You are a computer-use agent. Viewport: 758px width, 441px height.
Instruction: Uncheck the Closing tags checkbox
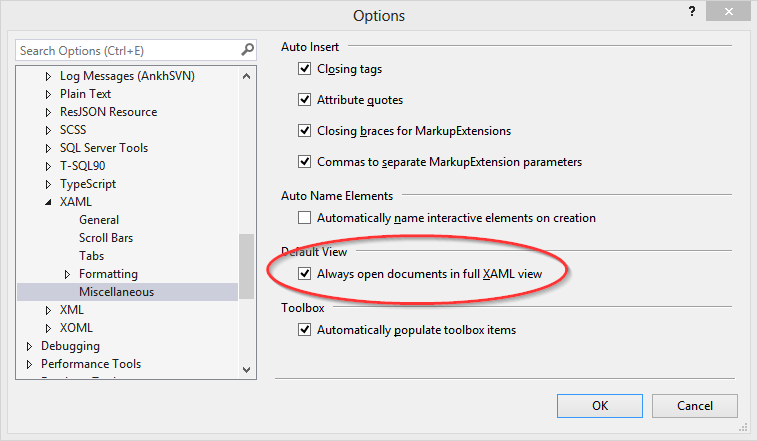tap(305, 69)
